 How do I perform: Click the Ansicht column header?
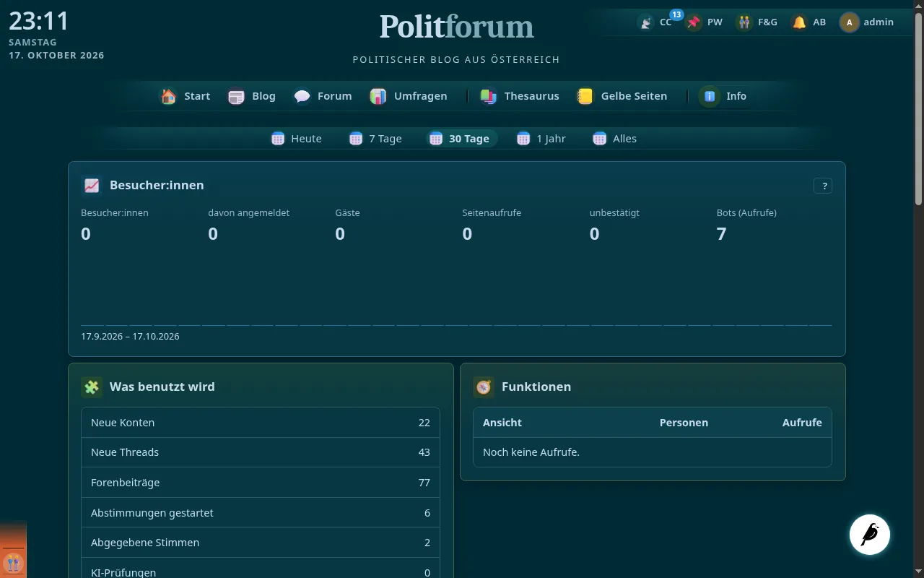[502, 423]
